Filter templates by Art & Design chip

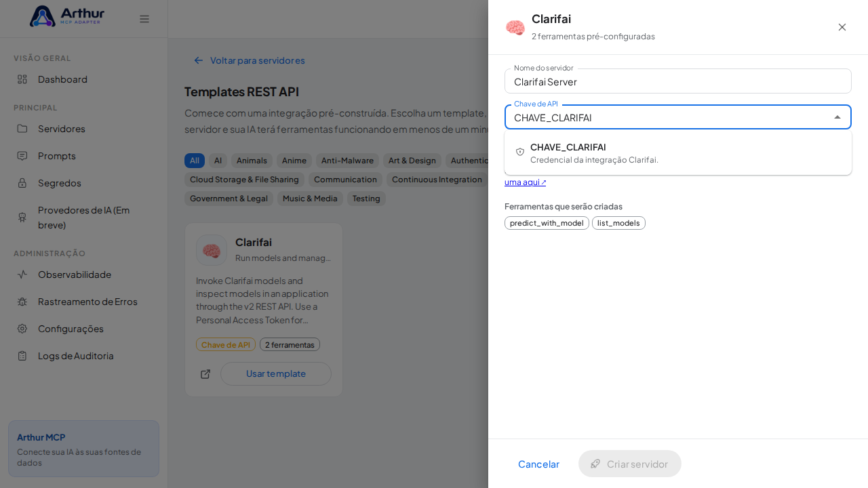click(x=412, y=161)
